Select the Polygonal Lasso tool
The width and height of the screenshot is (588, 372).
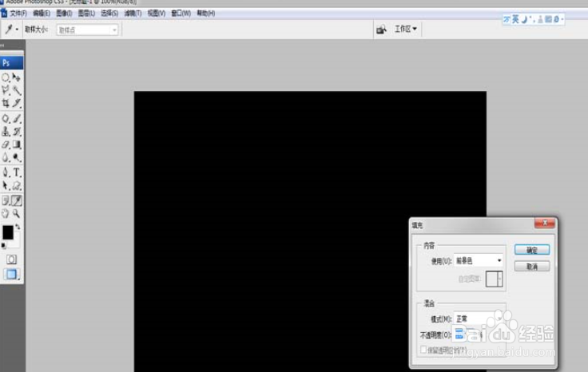(6, 90)
